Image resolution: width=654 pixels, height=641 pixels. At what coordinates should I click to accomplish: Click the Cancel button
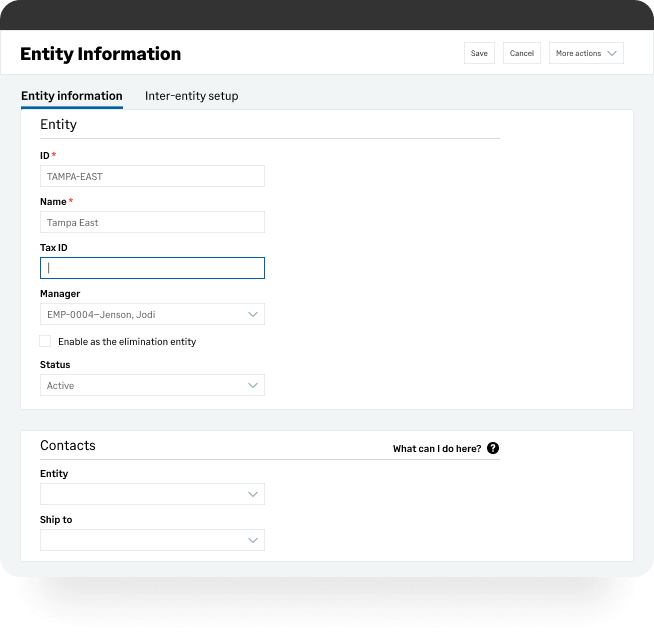(521, 53)
